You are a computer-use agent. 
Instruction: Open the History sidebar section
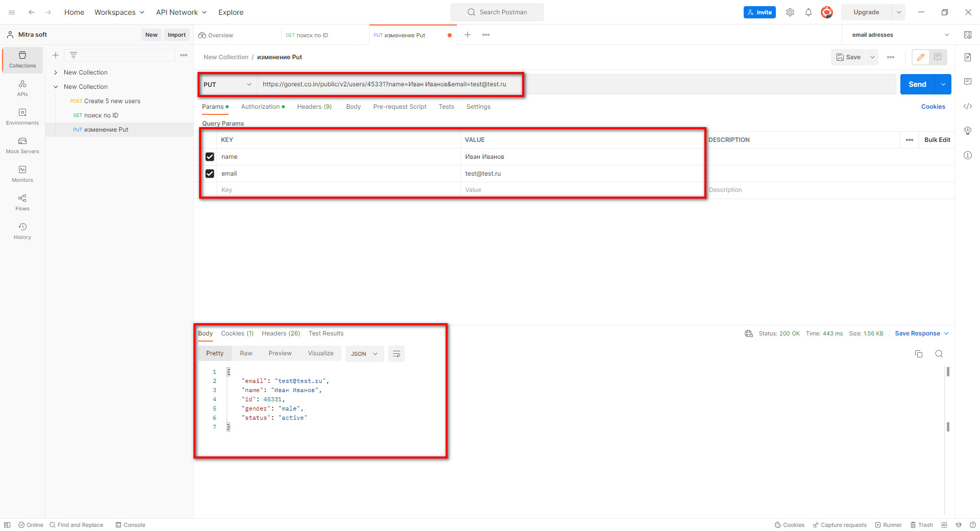coord(22,231)
